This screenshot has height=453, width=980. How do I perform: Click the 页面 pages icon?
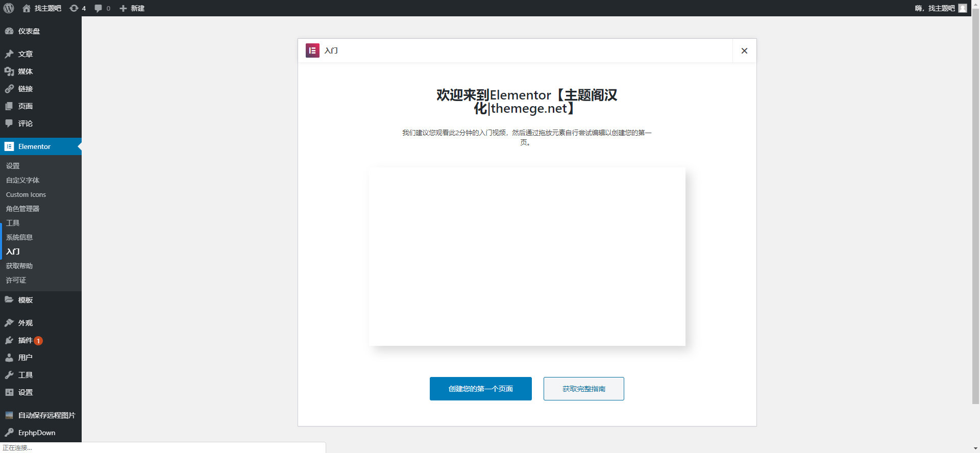pos(9,106)
